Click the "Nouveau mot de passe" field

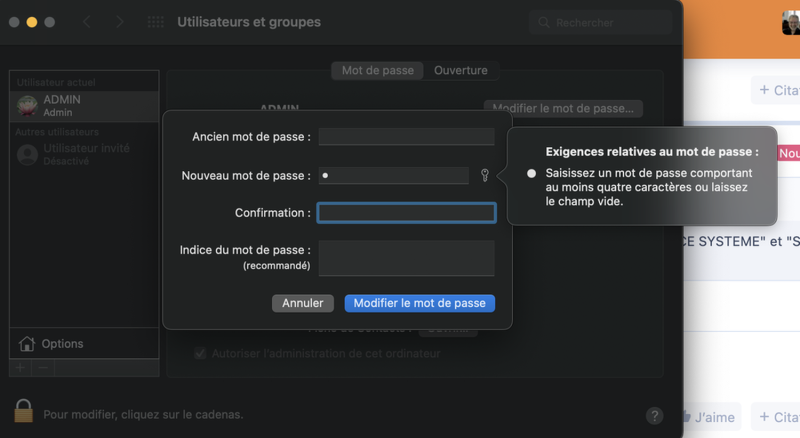(x=393, y=176)
